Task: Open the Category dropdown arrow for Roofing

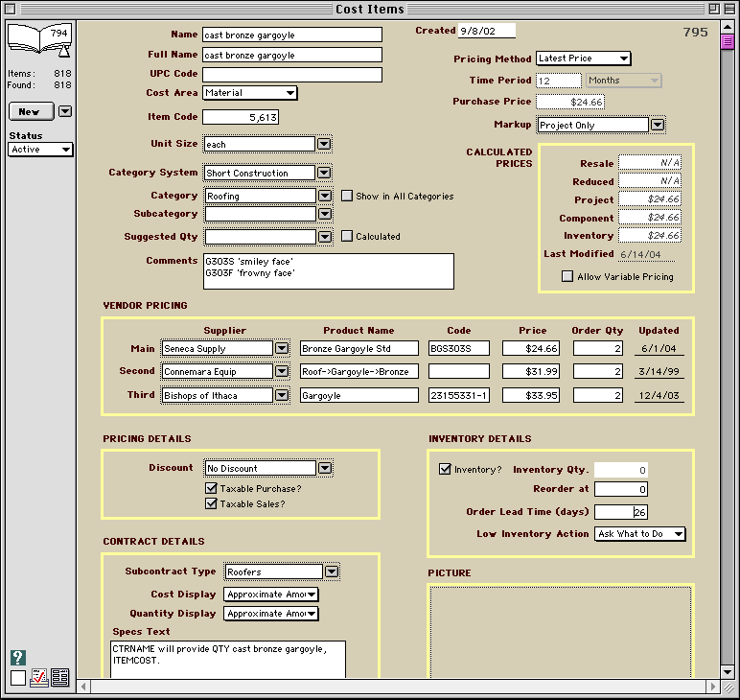Action: tap(325, 196)
